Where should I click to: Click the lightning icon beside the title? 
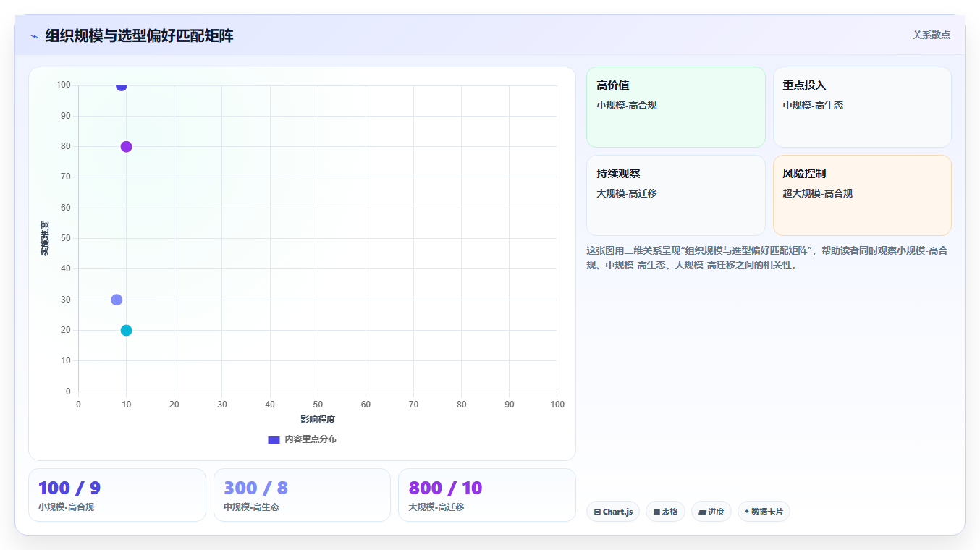tap(34, 36)
